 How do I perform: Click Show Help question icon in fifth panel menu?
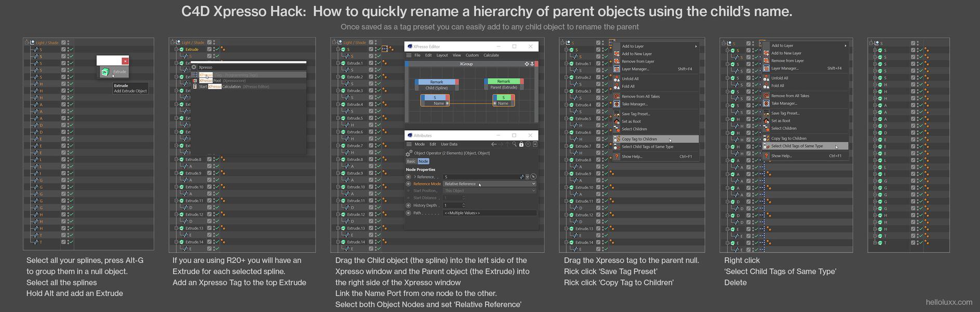point(766,155)
